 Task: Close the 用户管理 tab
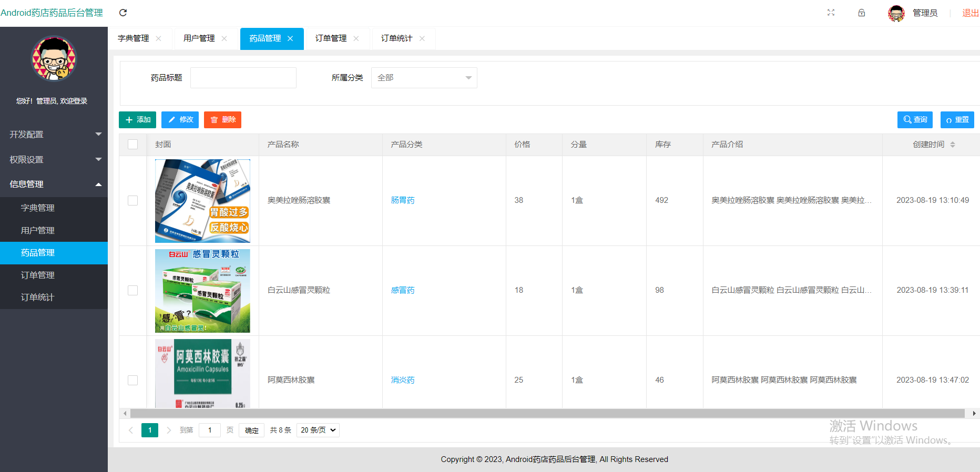click(224, 38)
